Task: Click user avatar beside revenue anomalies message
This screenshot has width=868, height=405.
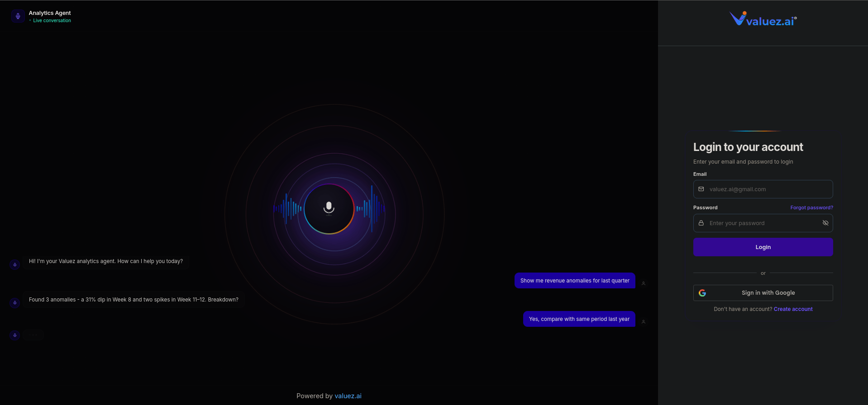Action: 644,283
